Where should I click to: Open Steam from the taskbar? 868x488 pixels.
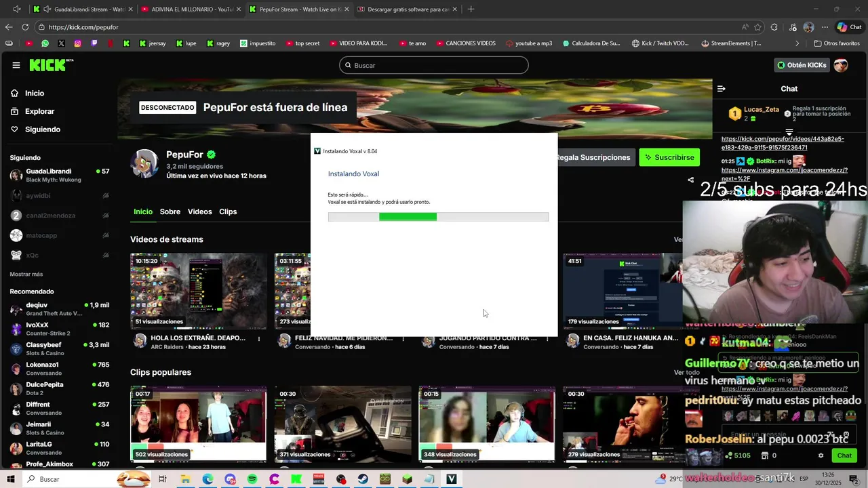pos(363,479)
